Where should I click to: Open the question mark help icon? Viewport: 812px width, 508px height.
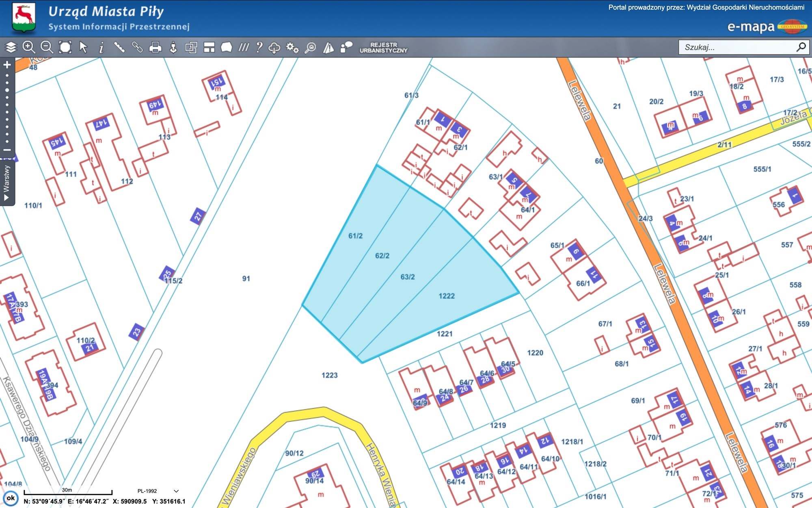pyautogui.click(x=259, y=48)
